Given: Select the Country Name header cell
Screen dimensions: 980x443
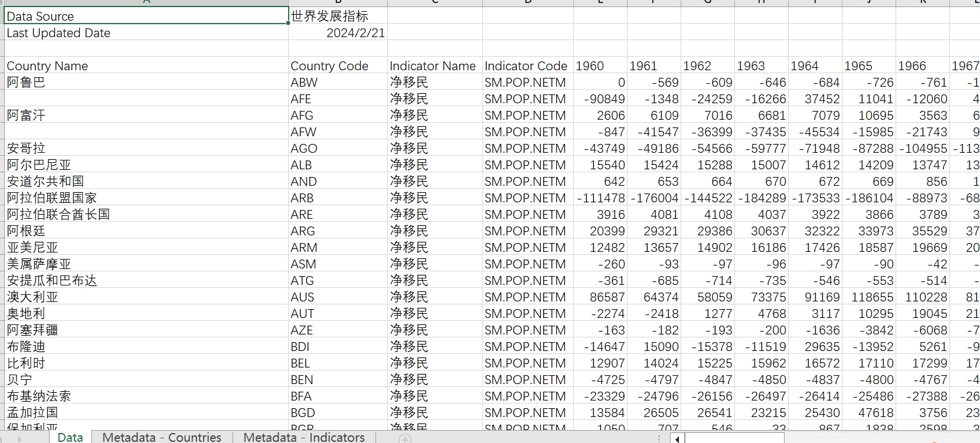Looking at the screenshot, I should pos(146,65).
